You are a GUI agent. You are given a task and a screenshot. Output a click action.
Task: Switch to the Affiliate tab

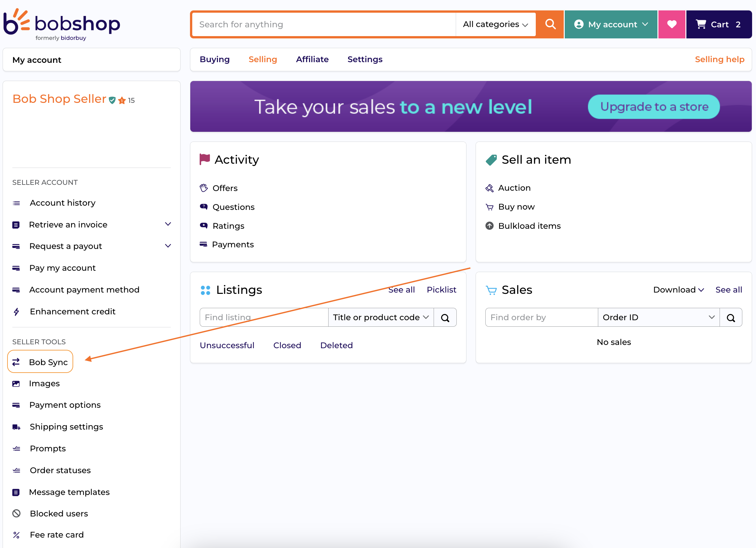click(x=312, y=59)
